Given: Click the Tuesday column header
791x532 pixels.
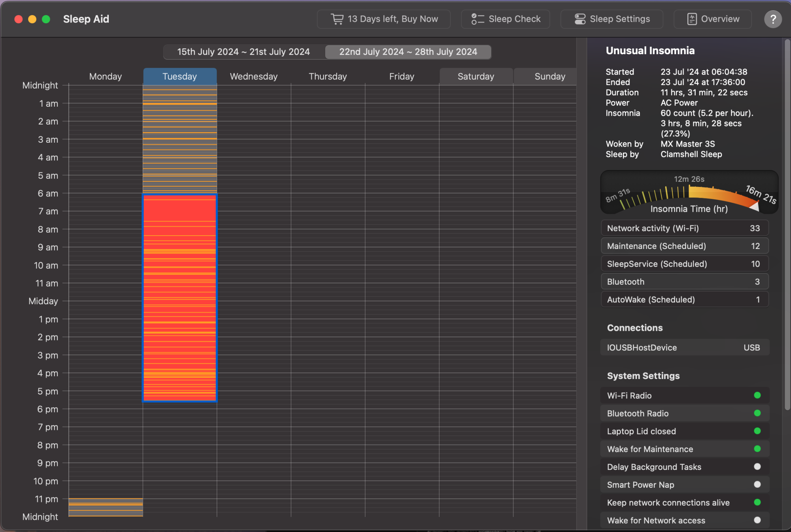Looking at the screenshot, I should pos(180,76).
